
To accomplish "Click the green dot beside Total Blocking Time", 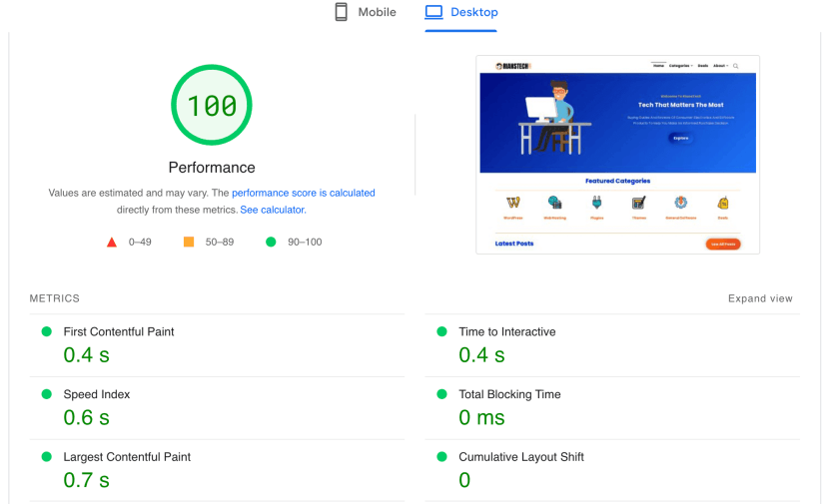I will 441,394.
